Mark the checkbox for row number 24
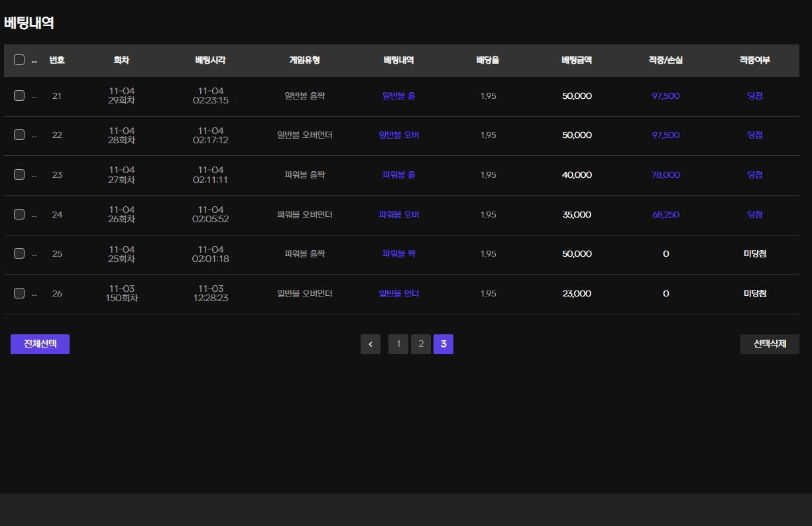This screenshot has width=812, height=526. pyautogui.click(x=19, y=214)
